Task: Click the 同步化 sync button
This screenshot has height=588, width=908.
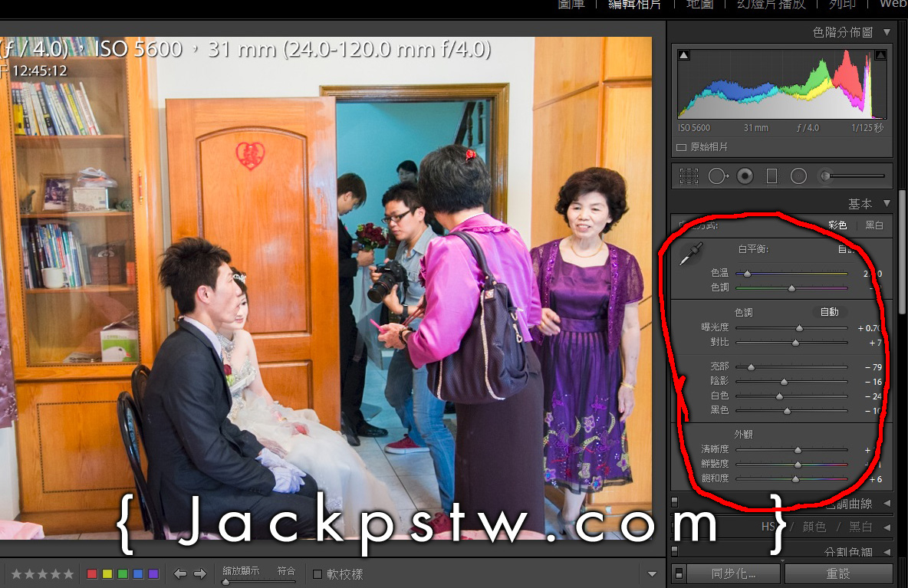Action: tap(732, 573)
